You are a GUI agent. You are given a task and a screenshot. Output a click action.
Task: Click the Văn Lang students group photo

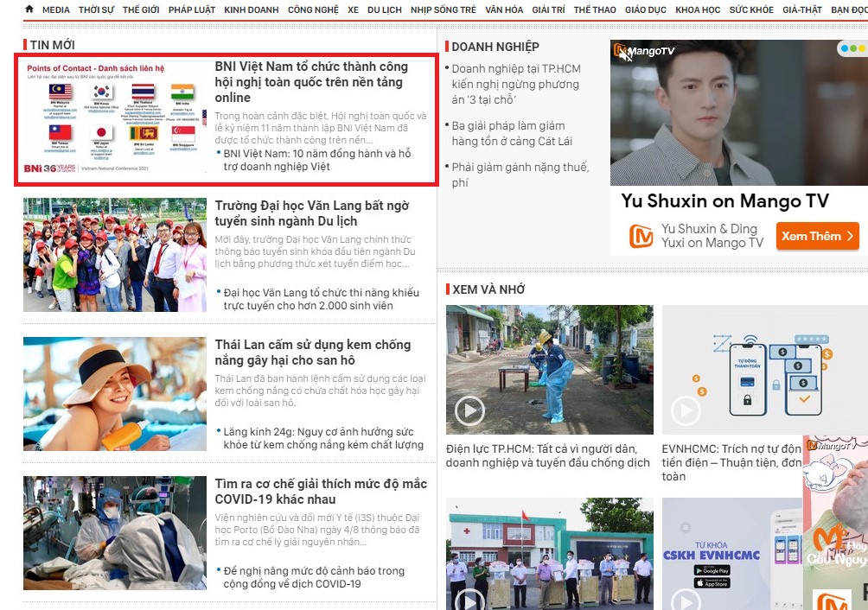pyautogui.click(x=115, y=255)
